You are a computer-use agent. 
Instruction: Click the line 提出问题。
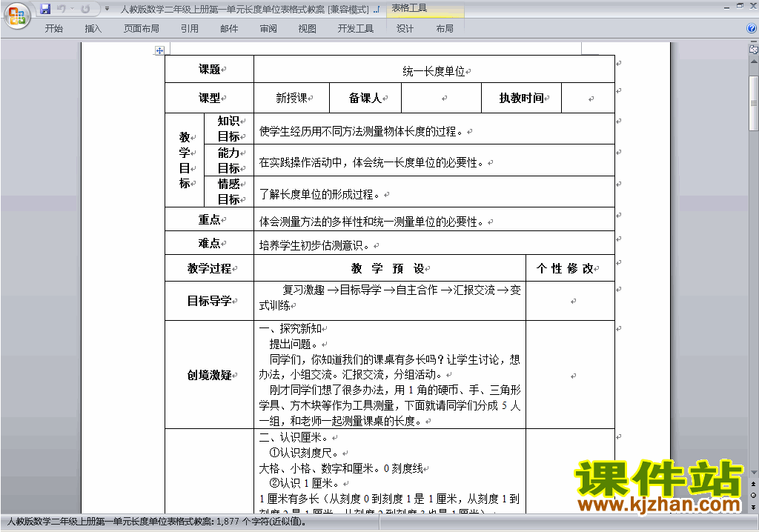tap(294, 345)
